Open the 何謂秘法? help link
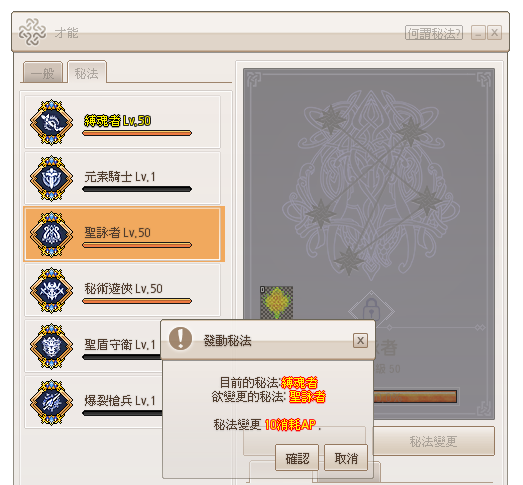Viewport: 523px width, 485px height. [434, 33]
